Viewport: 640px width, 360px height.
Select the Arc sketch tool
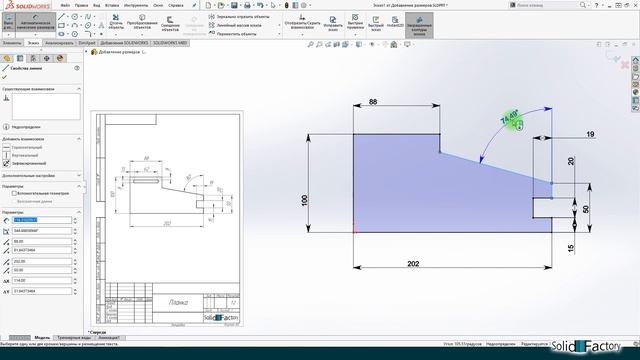[x=75, y=25]
